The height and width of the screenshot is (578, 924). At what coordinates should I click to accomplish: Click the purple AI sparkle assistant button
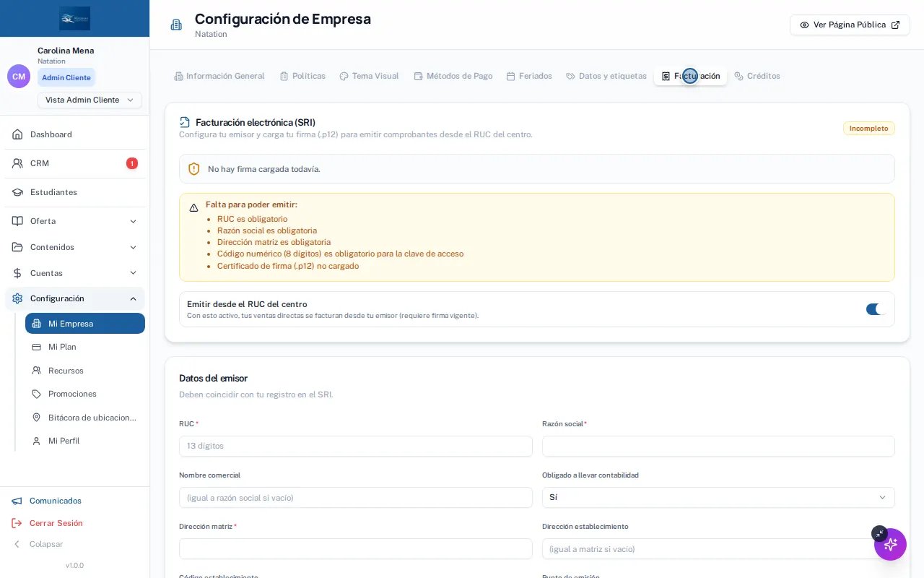click(x=890, y=544)
